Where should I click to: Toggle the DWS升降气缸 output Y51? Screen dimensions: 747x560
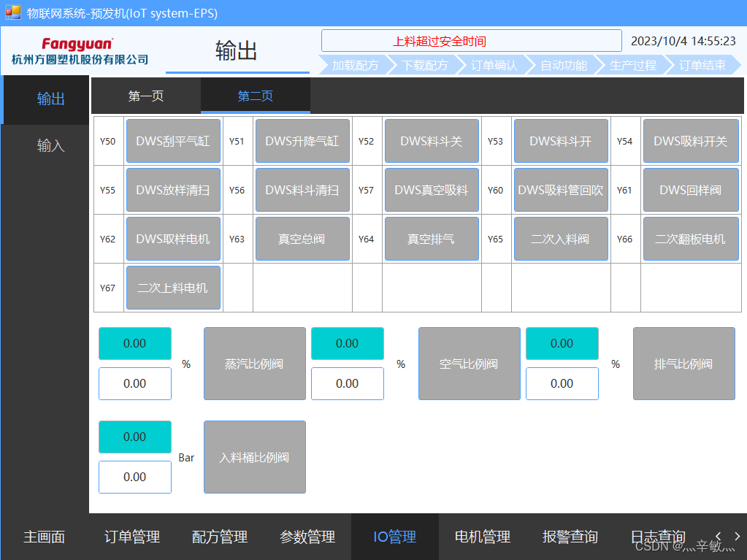pos(302,141)
